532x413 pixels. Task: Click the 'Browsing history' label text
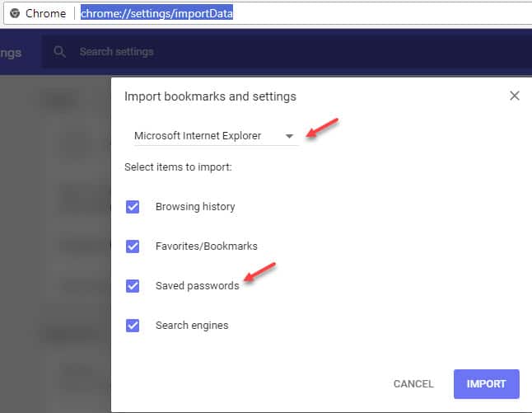pyautogui.click(x=195, y=206)
